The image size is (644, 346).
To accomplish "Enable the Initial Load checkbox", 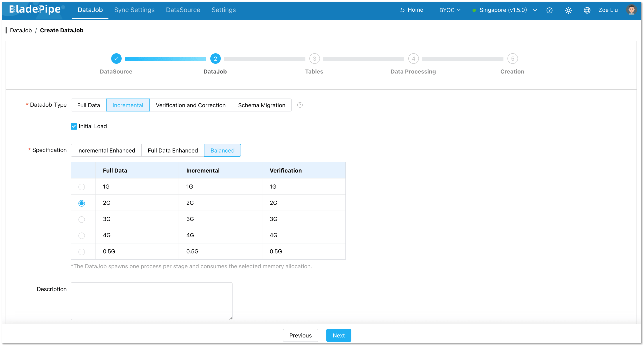I will click(74, 126).
